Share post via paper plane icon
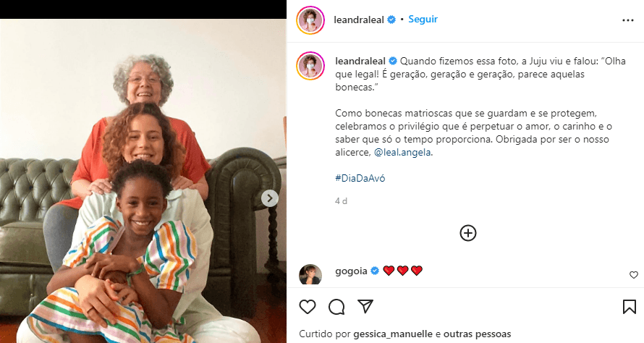Viewport: 644px width, 343px height. (x=365, y=306)
